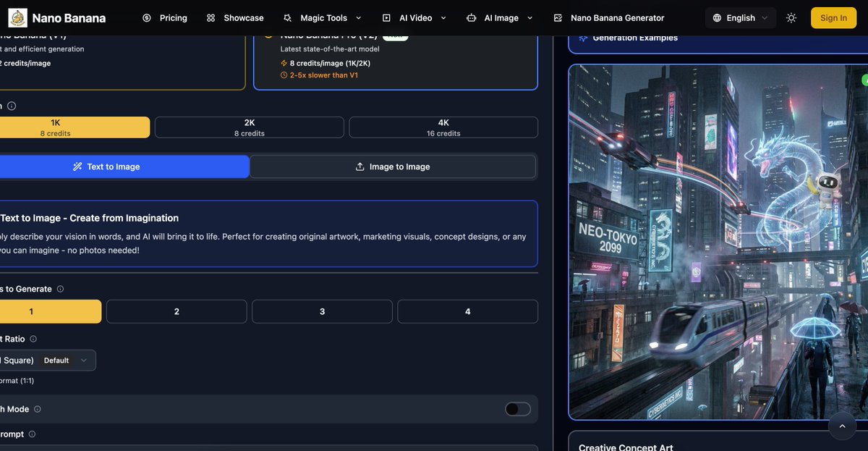
Task: Click the globe language icon
Action: click(717, 18)
